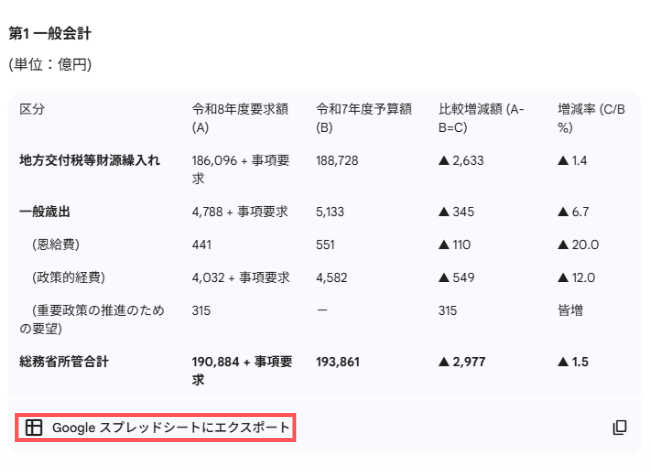650x475 pixels.
Task: Click the 188,728 budget cell
Action: point(337,160)
